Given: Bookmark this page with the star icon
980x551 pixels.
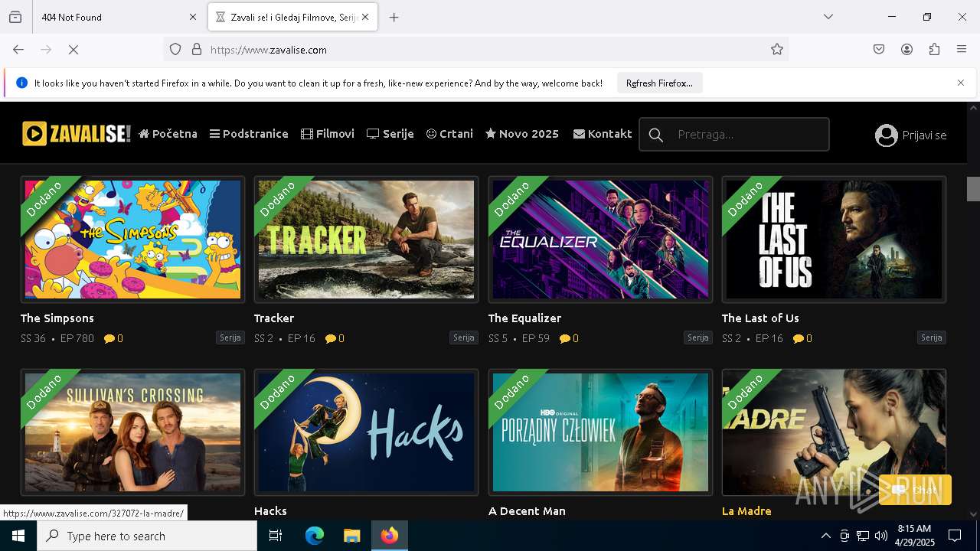Looking at the screenshot, I should tap(777, 49).
